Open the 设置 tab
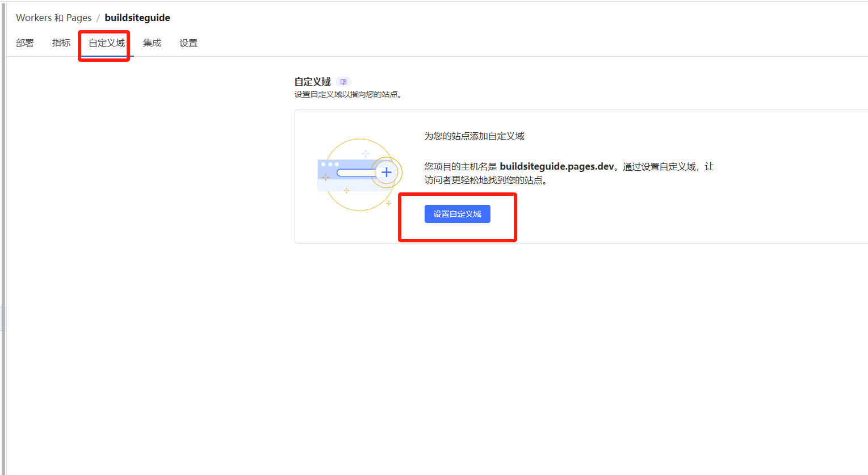 (x=188, y=43)
